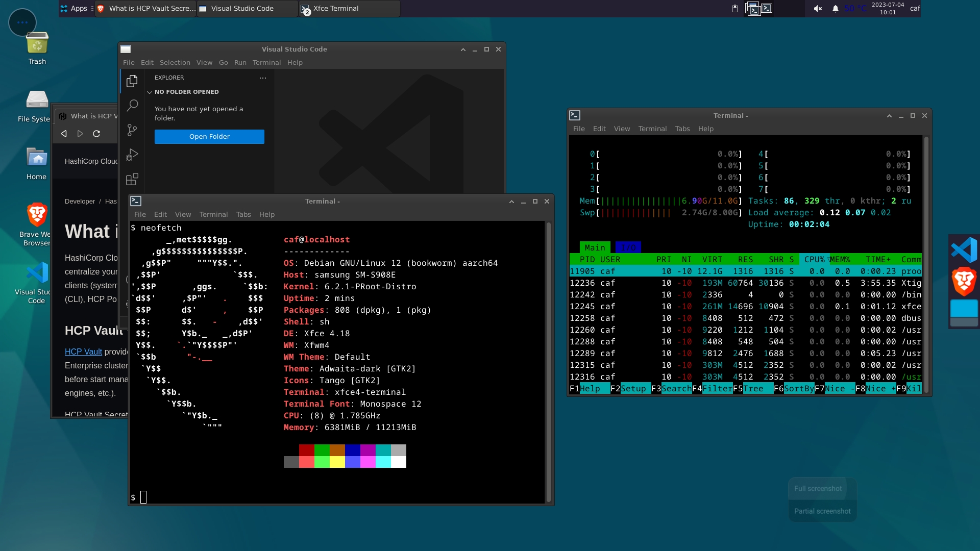Open VS Code Selection menu
Image resolution: width=980 pixels, height=551 pixels.
point(175,63)
